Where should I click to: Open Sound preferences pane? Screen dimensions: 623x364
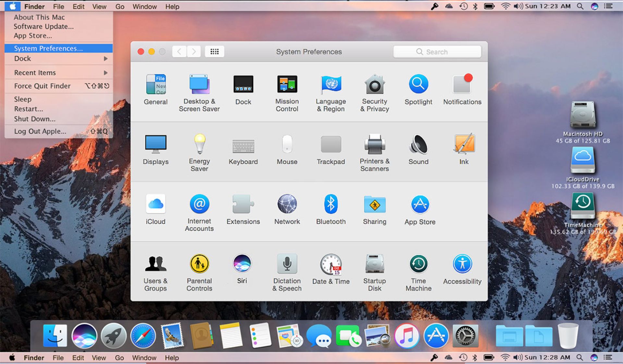(418, 149)
